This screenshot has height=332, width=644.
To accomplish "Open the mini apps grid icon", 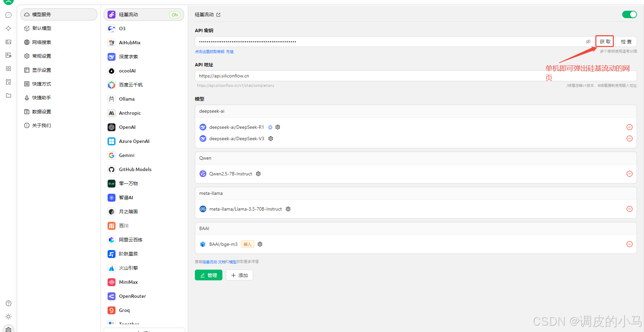I will (x=8, y=69).
